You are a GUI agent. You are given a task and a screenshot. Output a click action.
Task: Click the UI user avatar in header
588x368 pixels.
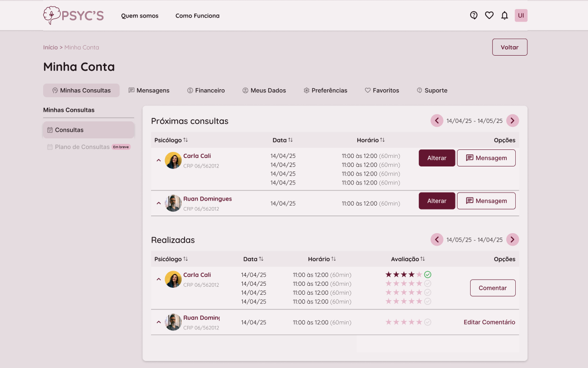(521, 16)
